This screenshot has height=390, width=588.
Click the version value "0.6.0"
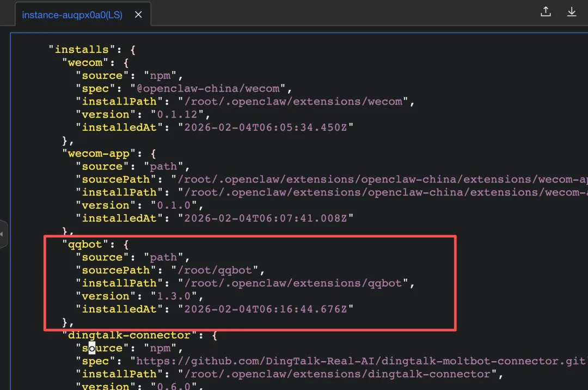pyautogui.click(x=174, y=386)
